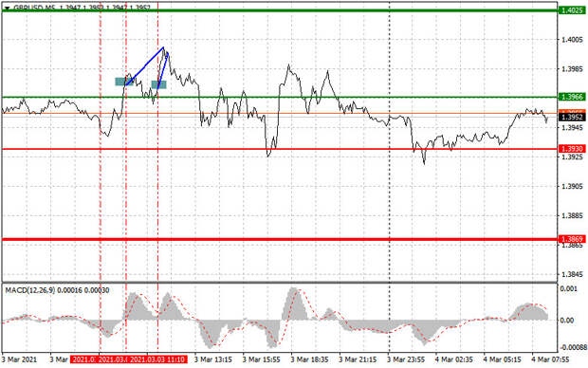Click the thick red line at 1.3869

tap(280, 239)
